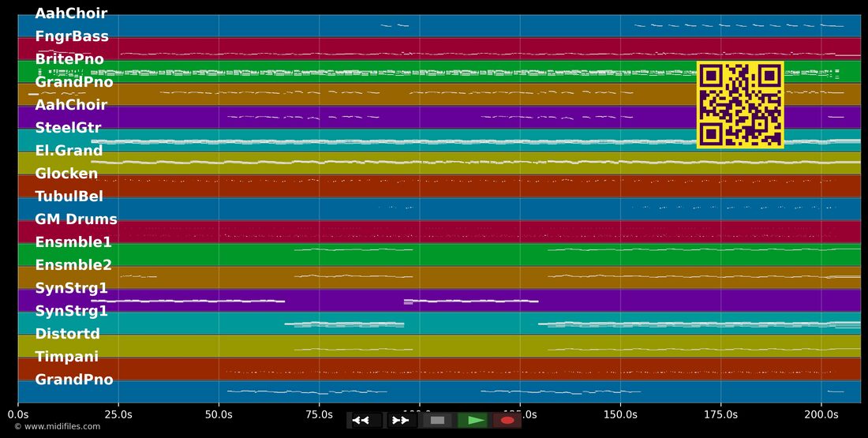Select the SynStrg1 label below Ensmble2

coord(71,289)
